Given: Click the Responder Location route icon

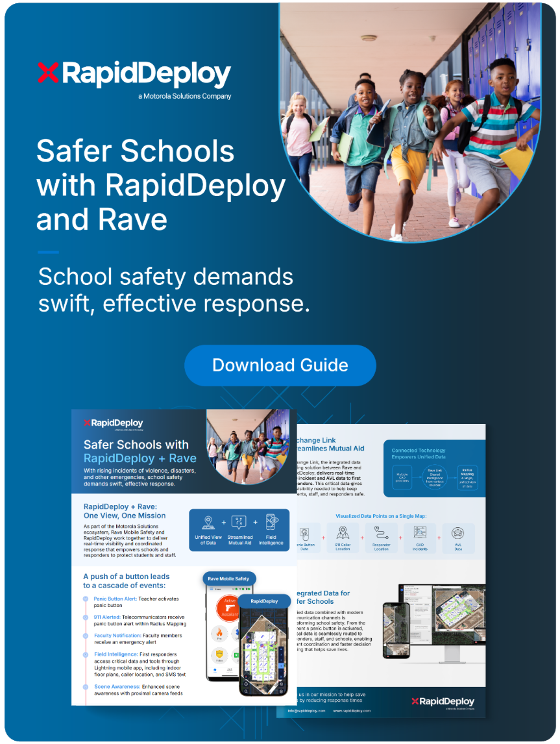Looking at the screenshot, I should [381, 533].
